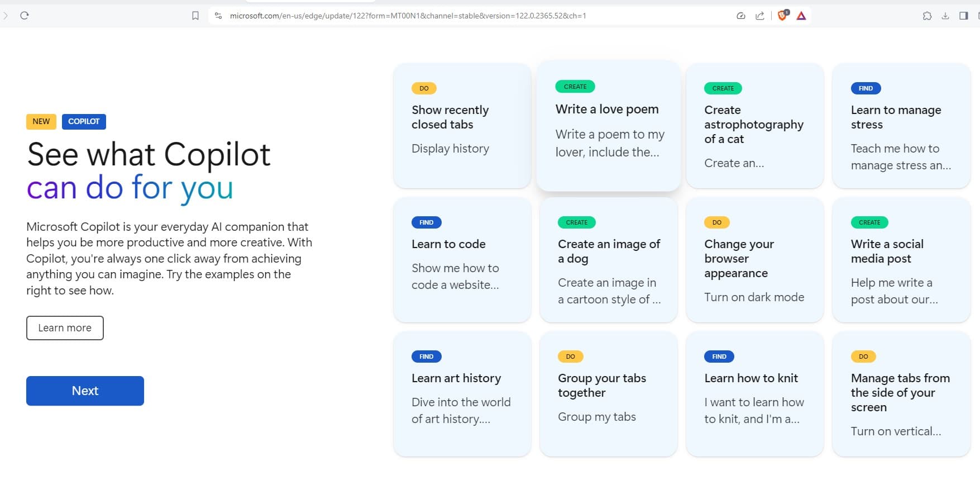The height and width of the screenshot is (480, 980).
Task: Open the Create astrophotography of a cat card
Action: coord(754,125)
